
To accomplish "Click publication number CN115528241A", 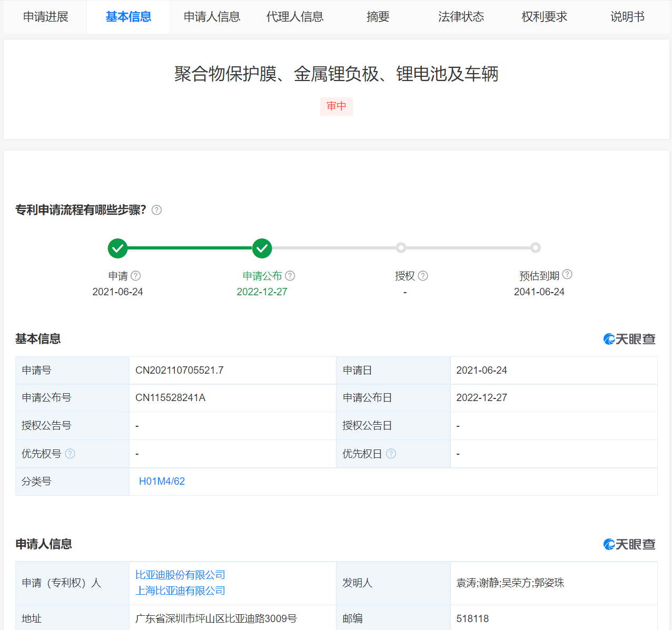I will click(170, 397).
